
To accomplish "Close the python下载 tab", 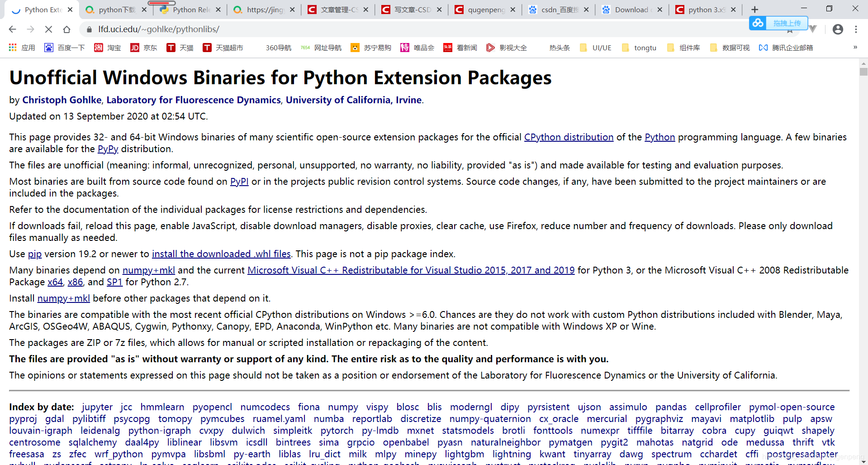I will pyautogui.click(x=144, y=10).
